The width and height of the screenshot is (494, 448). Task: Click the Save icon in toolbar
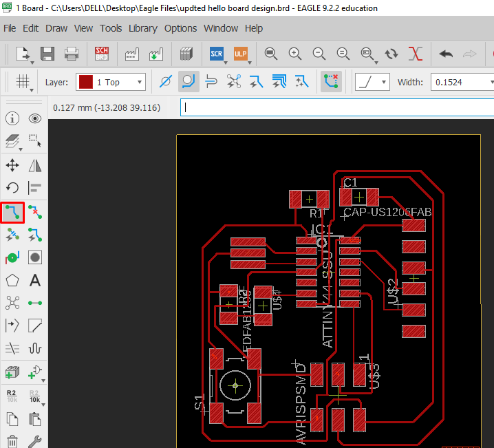47,54
